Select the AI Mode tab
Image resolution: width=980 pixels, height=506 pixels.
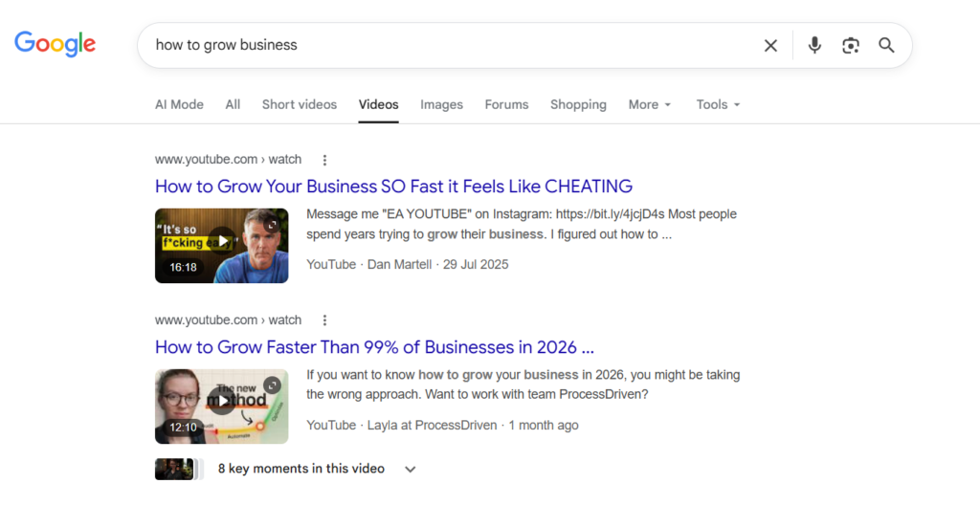click(179, 104)
